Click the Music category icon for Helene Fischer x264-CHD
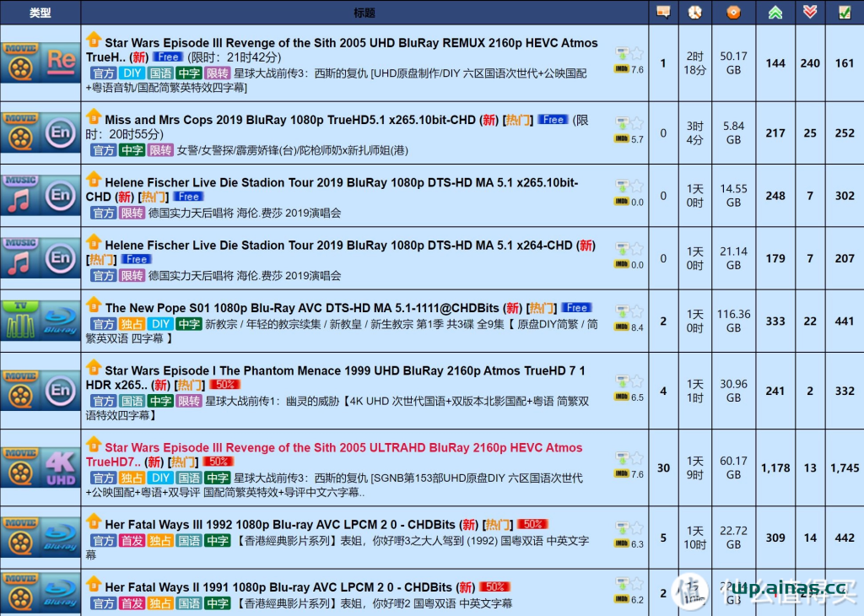 coord(20,258)
